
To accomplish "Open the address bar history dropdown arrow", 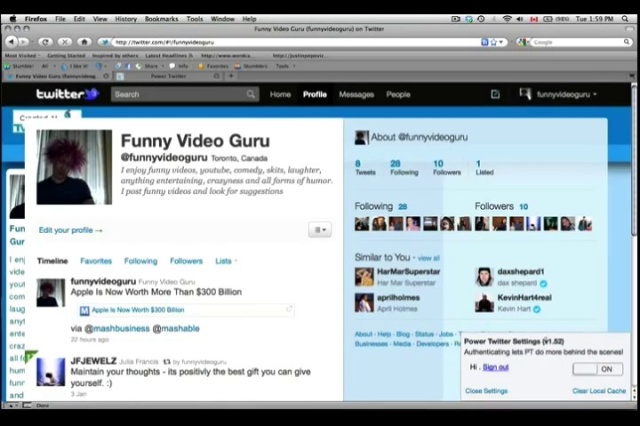I will tap(501, 42).
